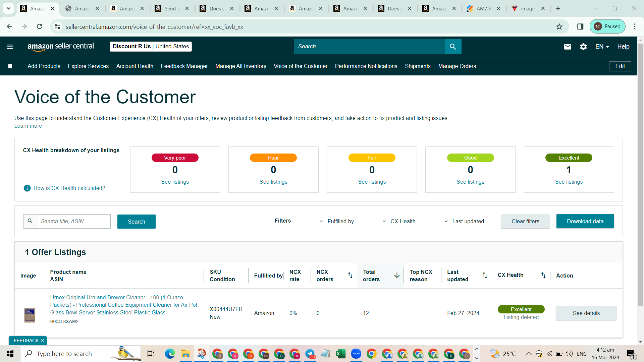
Task: Open the messages envelope icon
Action: (x=568, y=47)
